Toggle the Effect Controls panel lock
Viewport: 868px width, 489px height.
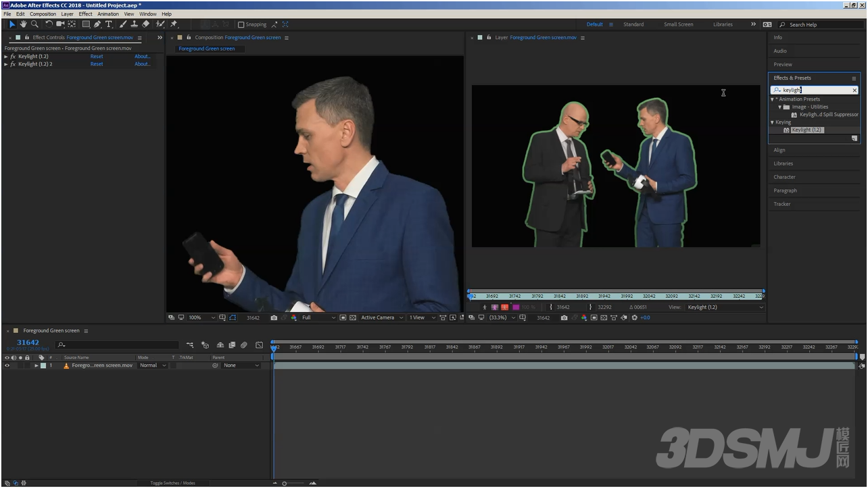coord(26,38)
